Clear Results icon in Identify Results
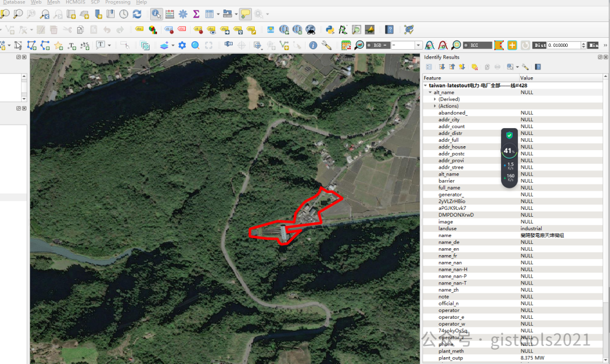The height and width of the screenshot is (364, 610). point(474,67)
